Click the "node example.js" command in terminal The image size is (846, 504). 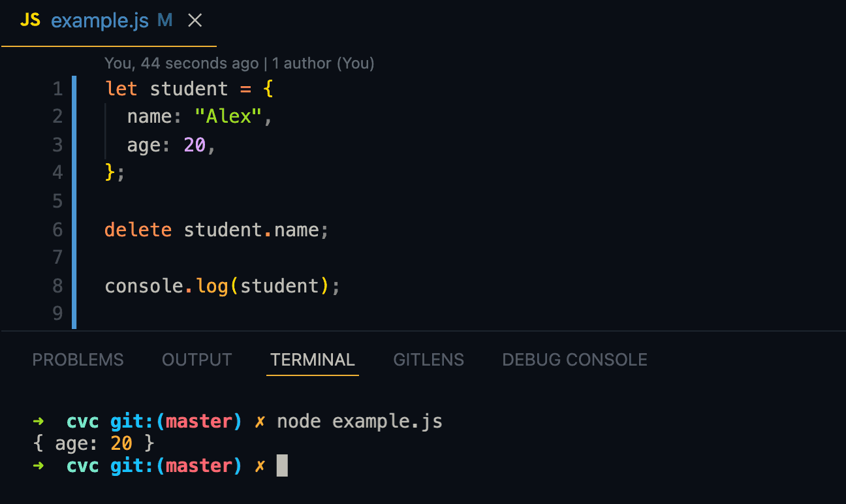(x=360, y=422)
